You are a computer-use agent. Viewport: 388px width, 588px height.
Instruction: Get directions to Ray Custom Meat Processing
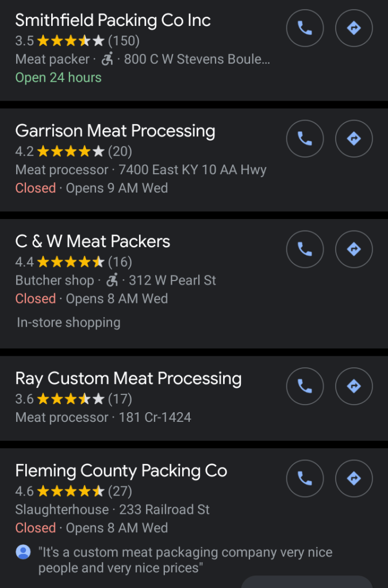pyautogui.click(x=354, y=386)
